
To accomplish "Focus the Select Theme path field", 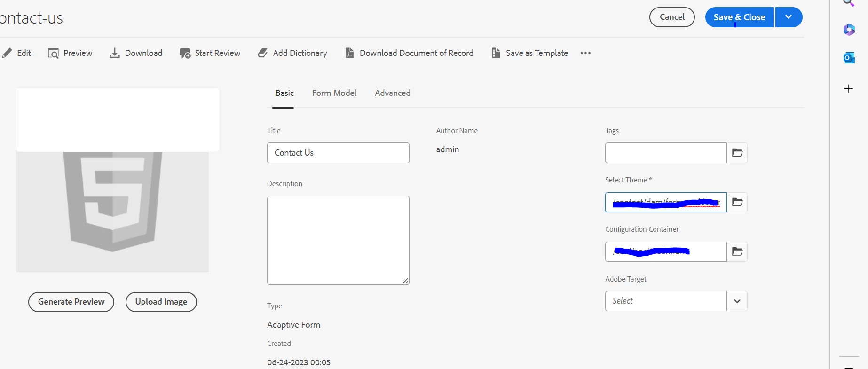I will tap(666, 202).
